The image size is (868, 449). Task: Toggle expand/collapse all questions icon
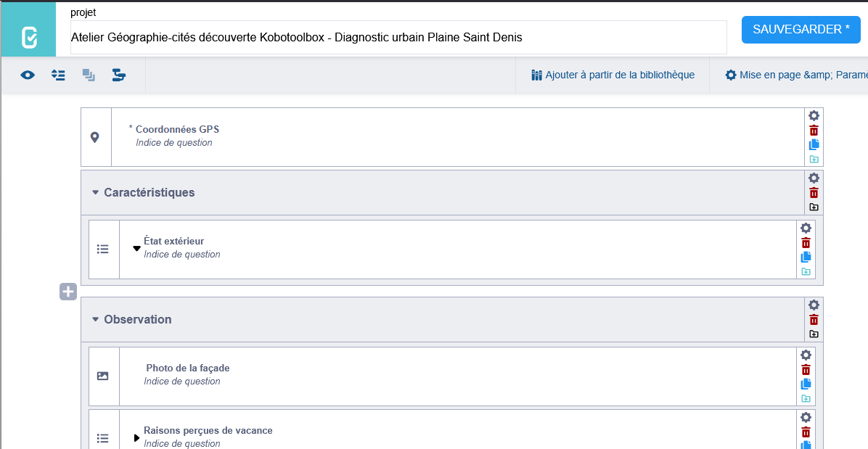click(58, 75)
